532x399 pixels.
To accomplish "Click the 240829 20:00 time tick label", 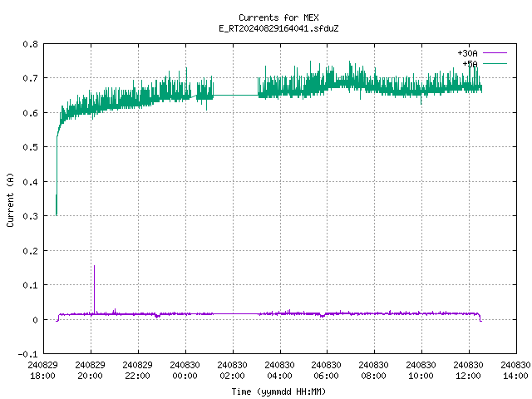I will 91,371.
